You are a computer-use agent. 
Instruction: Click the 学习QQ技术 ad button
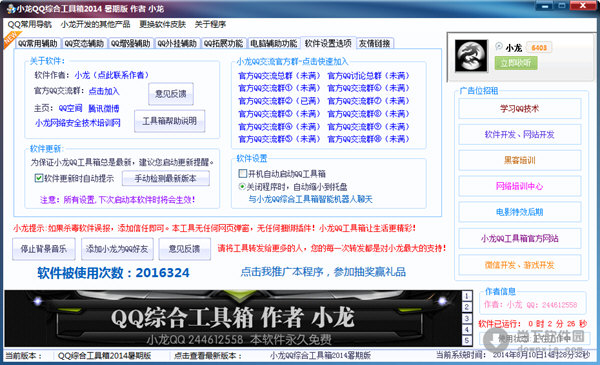click(x=520, y=109)
